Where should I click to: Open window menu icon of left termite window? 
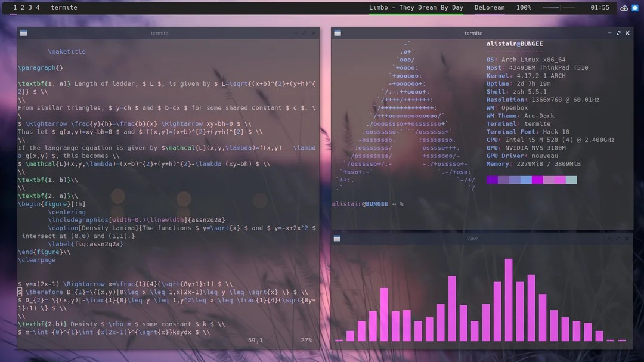[23, 33]
